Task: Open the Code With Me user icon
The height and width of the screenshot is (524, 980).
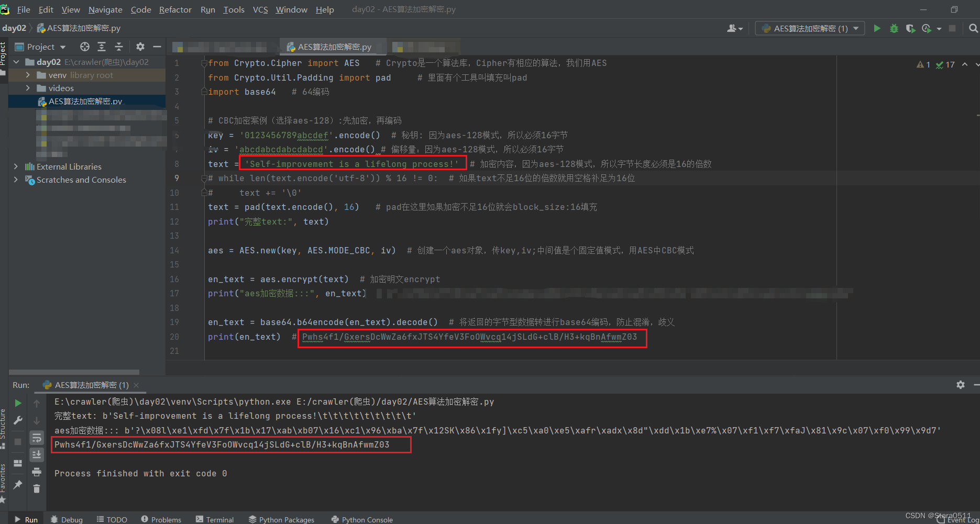Action: [x=735, y=28]
